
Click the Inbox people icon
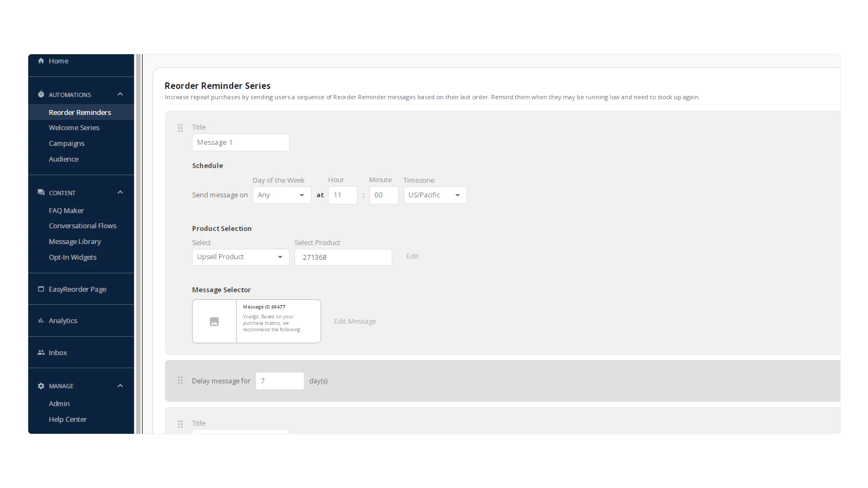[x=41, y=352]
